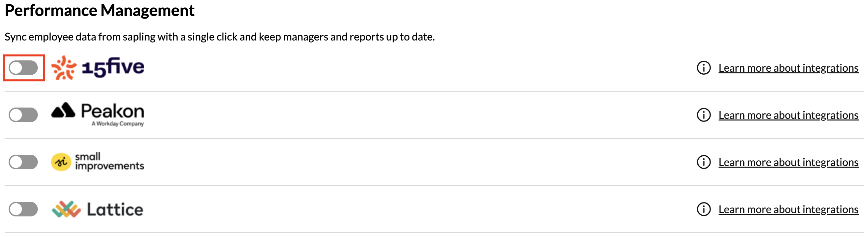
Task: Open 'Learn more about integrations' for Peakon
Action: (788, 115)
